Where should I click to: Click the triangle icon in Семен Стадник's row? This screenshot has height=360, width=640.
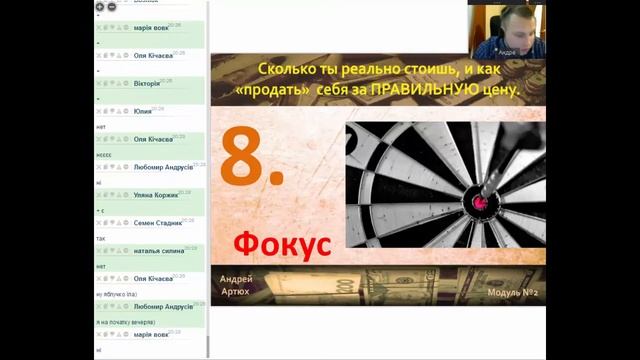coord(119,223)
